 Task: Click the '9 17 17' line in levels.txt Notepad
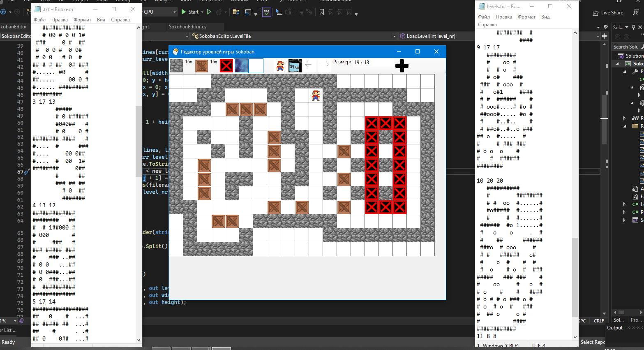pos(488,47)
